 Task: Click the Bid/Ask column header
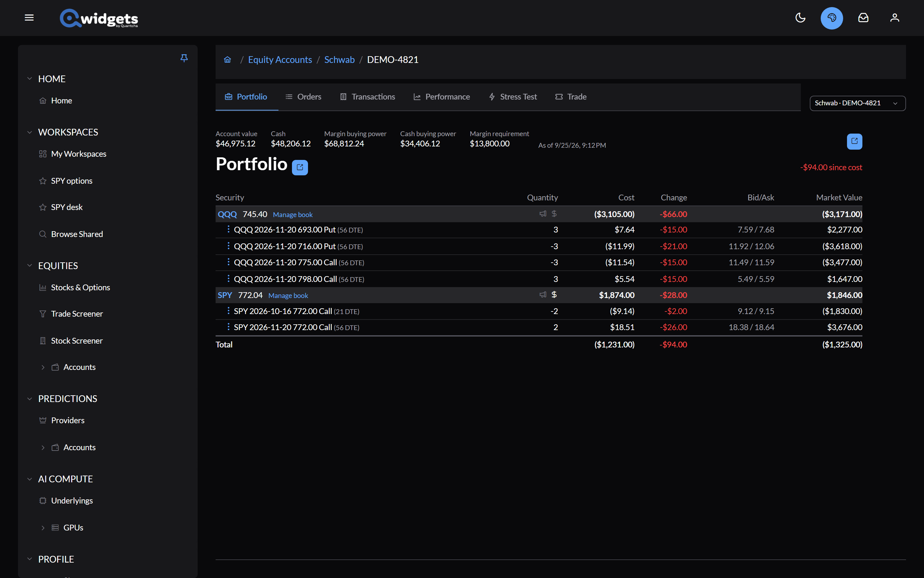[x=761, y=197]
